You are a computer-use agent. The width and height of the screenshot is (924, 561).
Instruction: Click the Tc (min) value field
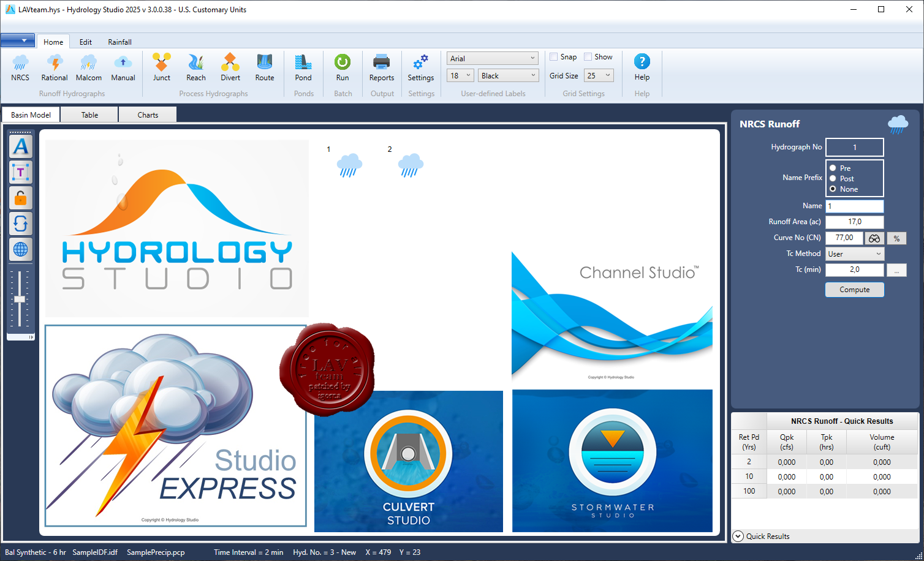[x=855, y=269]
